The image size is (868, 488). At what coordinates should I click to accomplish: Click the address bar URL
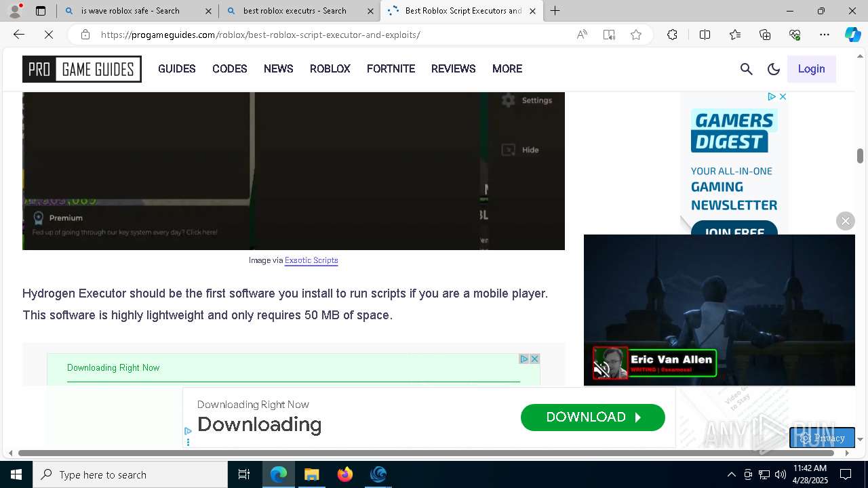pos(261,35)
